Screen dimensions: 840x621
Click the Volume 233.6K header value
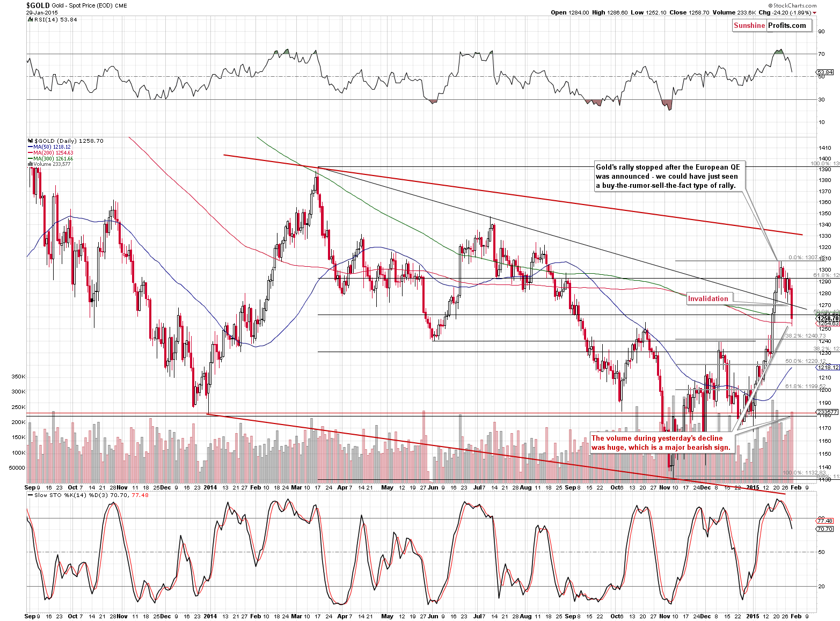point(734,12)
